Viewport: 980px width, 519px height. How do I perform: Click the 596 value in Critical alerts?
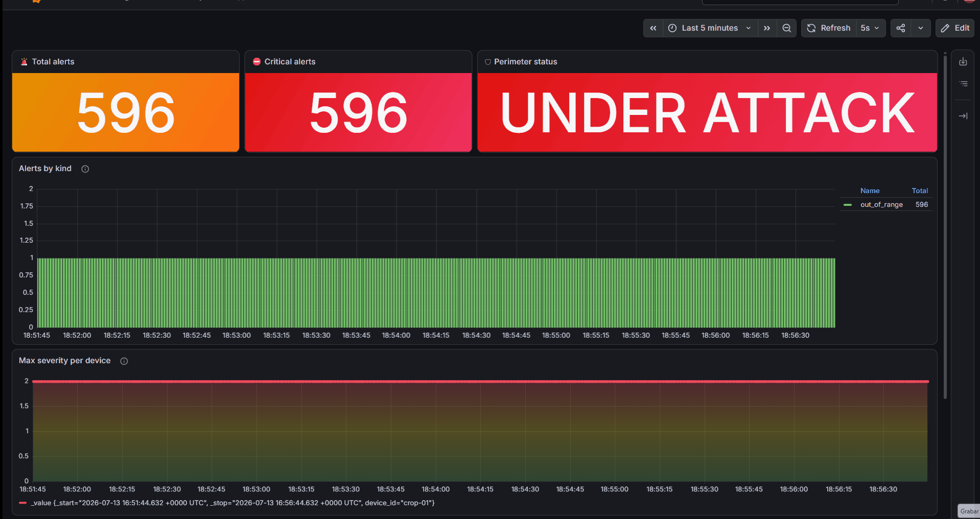(x=358, y=113)
